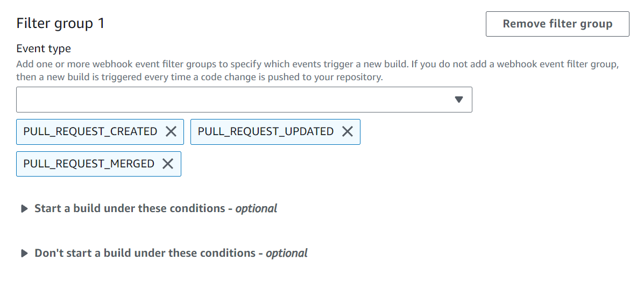Image resolution: width=644 pixels, height=281 pixels.
Task: Click 'optional' beside Start a build conditions
Action: pyautogui.click(x=256, y=208)
